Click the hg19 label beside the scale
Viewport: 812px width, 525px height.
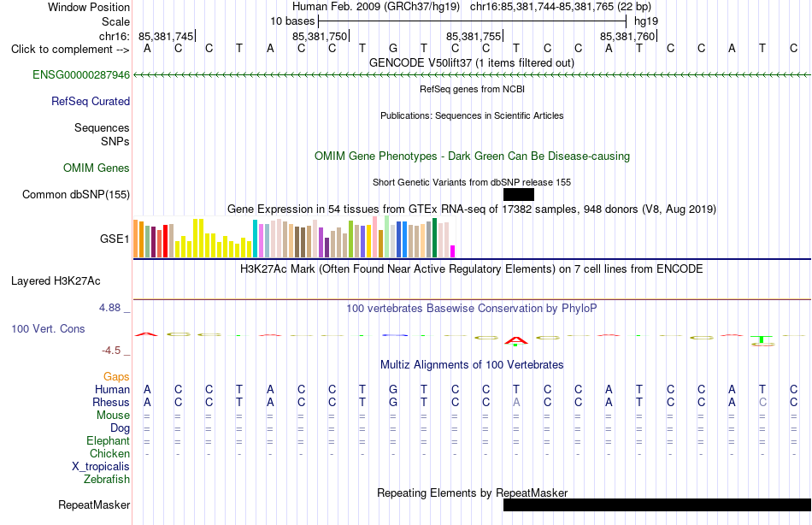tap(646, 21)
